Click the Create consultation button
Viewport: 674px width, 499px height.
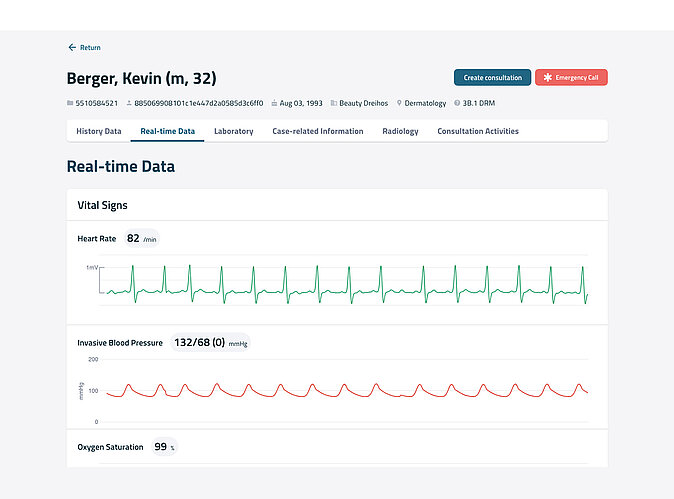point(493,77)
